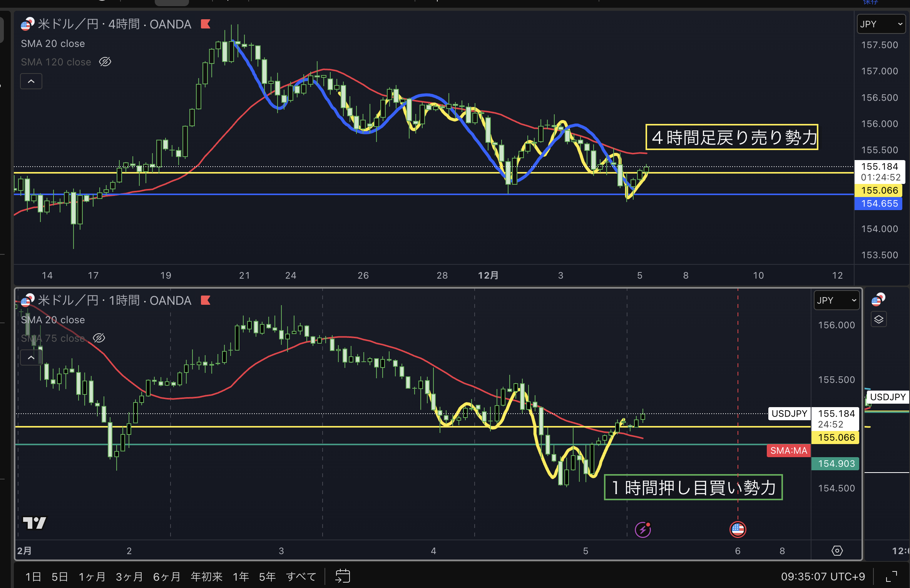Click the TradingView logo
Image resolution: width=910 pixels, height=588 pixels.
35,523
